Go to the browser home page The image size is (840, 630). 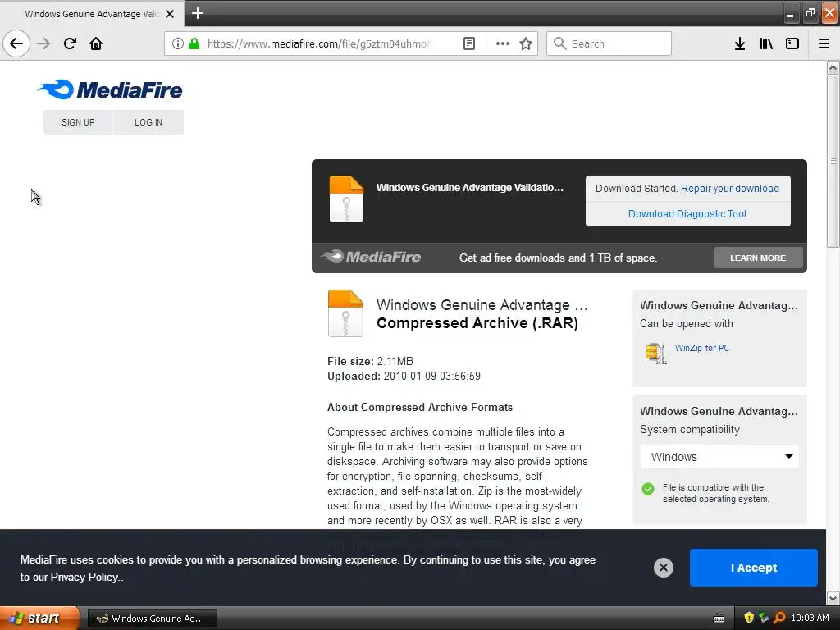pyautogui.click(x=96, y=43)
